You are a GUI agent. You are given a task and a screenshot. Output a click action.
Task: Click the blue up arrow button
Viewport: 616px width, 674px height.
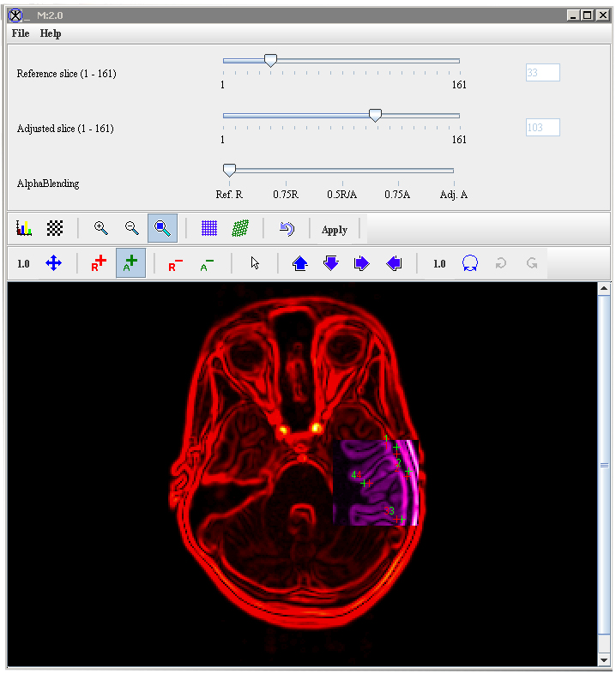pos(300,263)
